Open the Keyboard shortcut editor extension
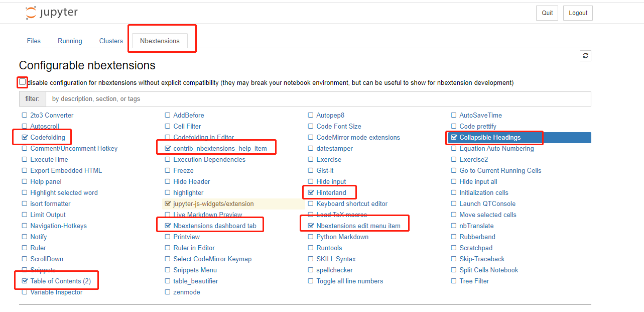This screenshot has width=644, height=312. pos(352,203)
